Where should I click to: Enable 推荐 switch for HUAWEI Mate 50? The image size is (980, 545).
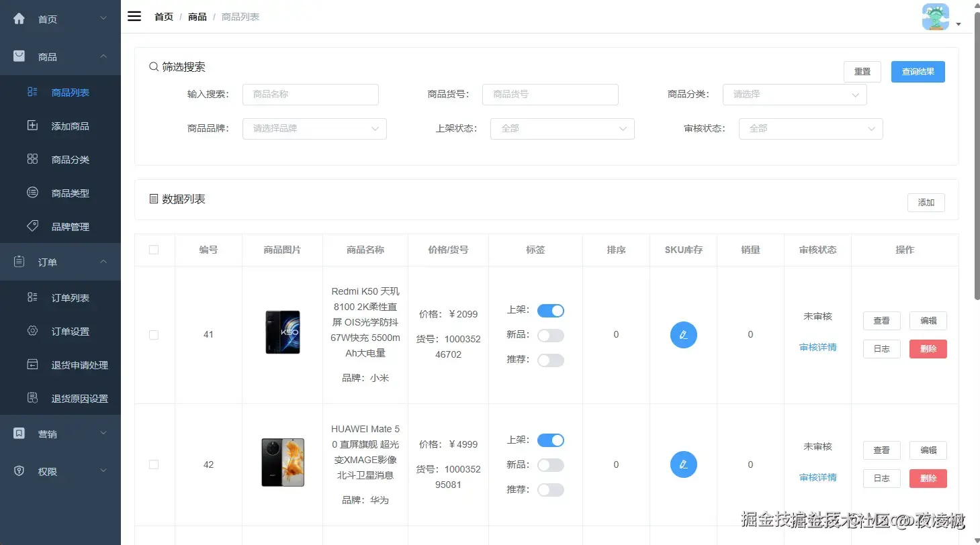(551, 490)
